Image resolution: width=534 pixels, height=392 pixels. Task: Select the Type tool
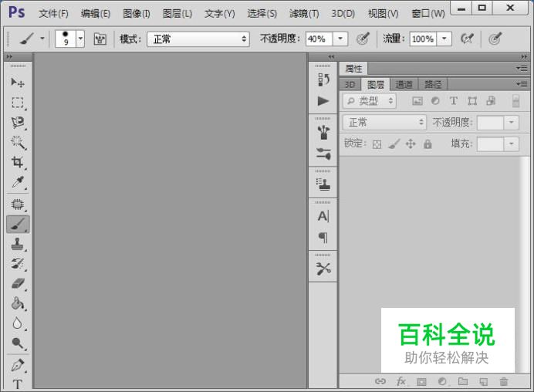coord(18,384)
